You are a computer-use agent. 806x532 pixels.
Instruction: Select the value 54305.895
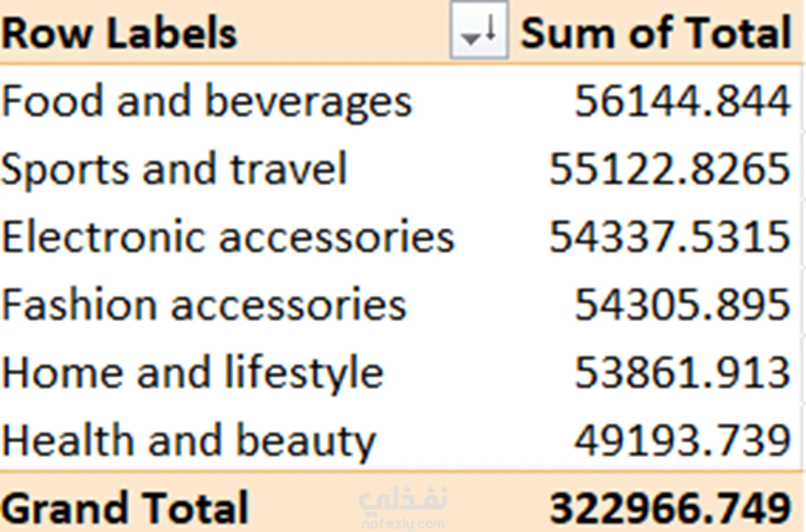(x=682, y=305)
